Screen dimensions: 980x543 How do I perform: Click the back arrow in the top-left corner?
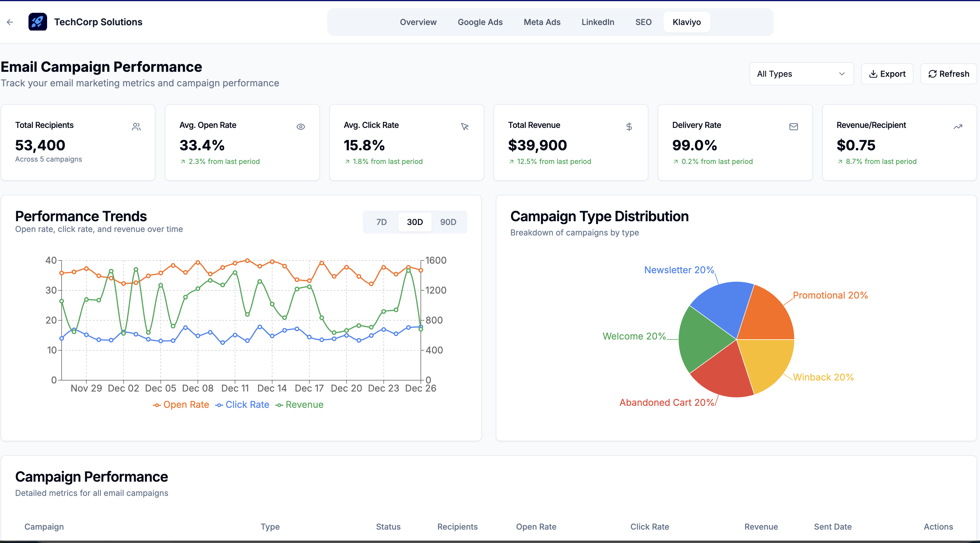pos(10,22)
